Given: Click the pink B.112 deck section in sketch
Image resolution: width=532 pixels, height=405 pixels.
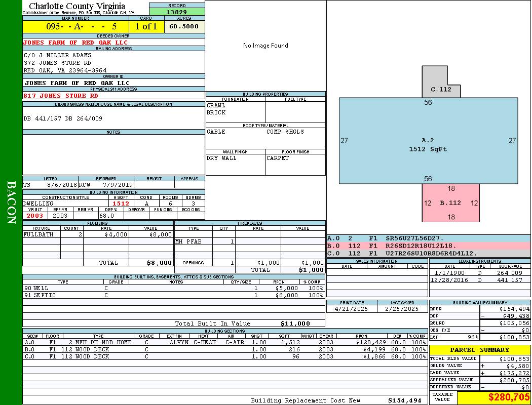Looking at the screenshot, I should [x=450, y=202].
